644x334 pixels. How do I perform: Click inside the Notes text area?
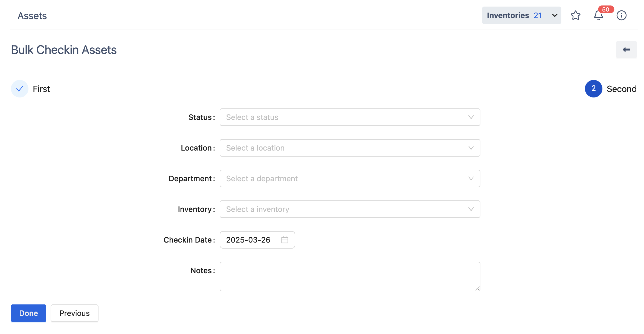point(350,277)
